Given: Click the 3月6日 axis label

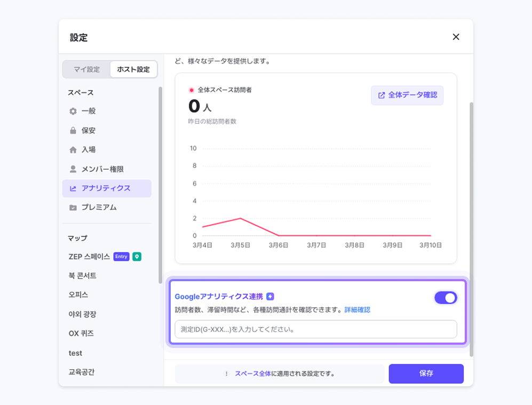Looking at the screenshot, I should (278, 245).
